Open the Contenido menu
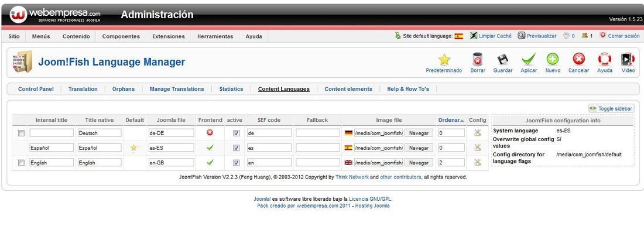The height and width of the screenshot is (240, 644). [x=76, y=36]
